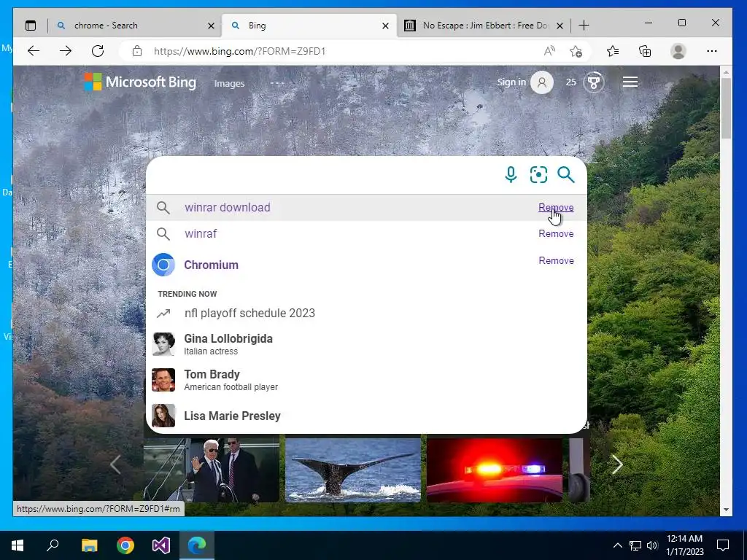Show next news carousel items
Screen dimensions: 747x560
(617, 464)
